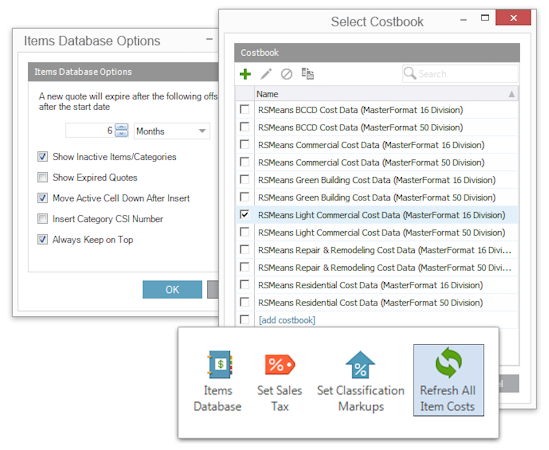
Task: Minimize the Select Costbook window
Action: 464,20
